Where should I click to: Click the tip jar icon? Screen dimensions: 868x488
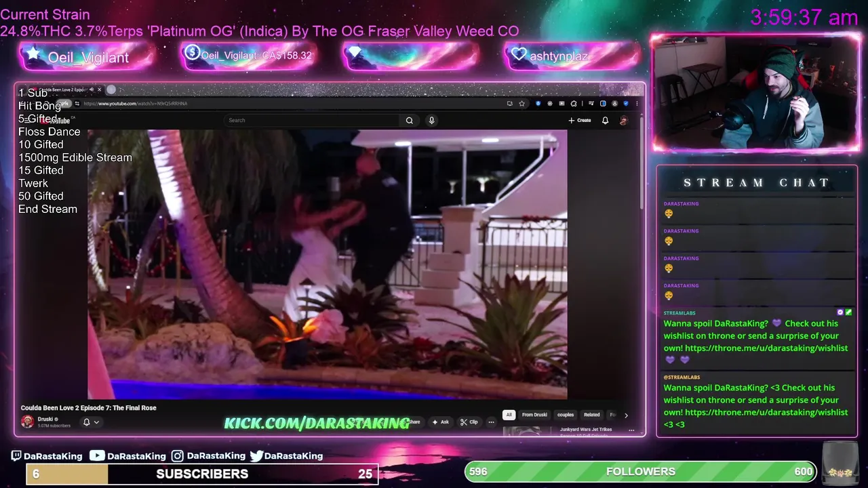840,463
